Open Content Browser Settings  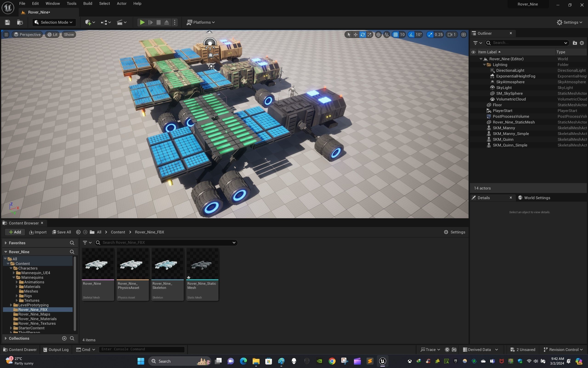(x=454, y=232)
